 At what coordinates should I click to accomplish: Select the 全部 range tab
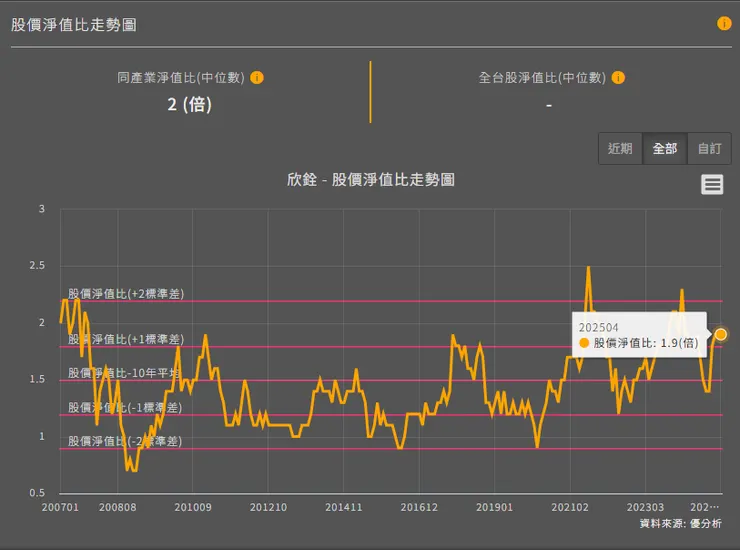(x=664, y=149)
